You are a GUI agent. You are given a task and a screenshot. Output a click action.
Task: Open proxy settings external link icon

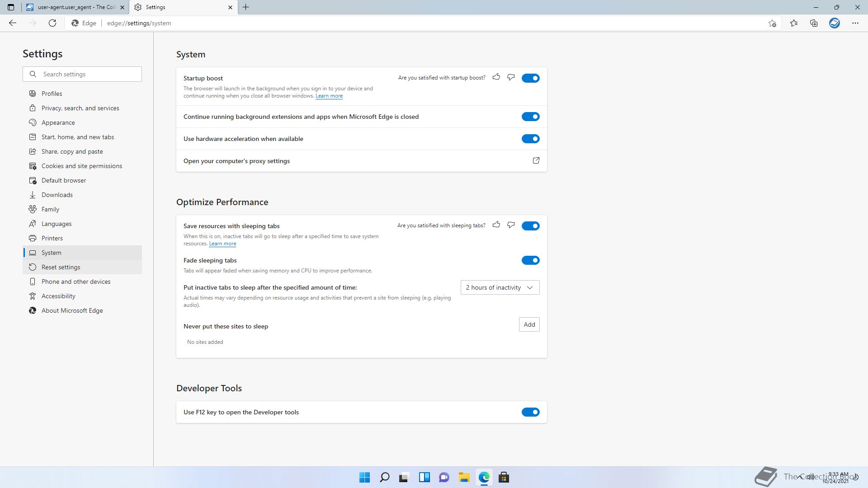tap(536, 161)
